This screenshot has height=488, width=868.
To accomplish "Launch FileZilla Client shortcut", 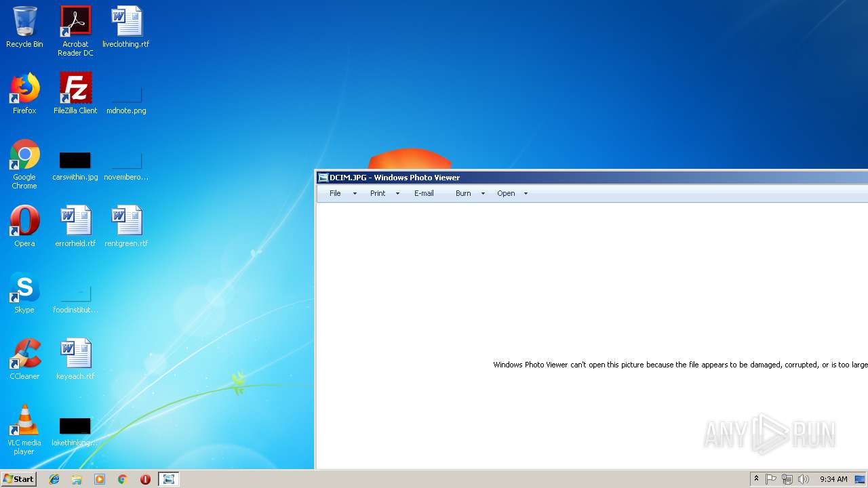I will [75, 94].
